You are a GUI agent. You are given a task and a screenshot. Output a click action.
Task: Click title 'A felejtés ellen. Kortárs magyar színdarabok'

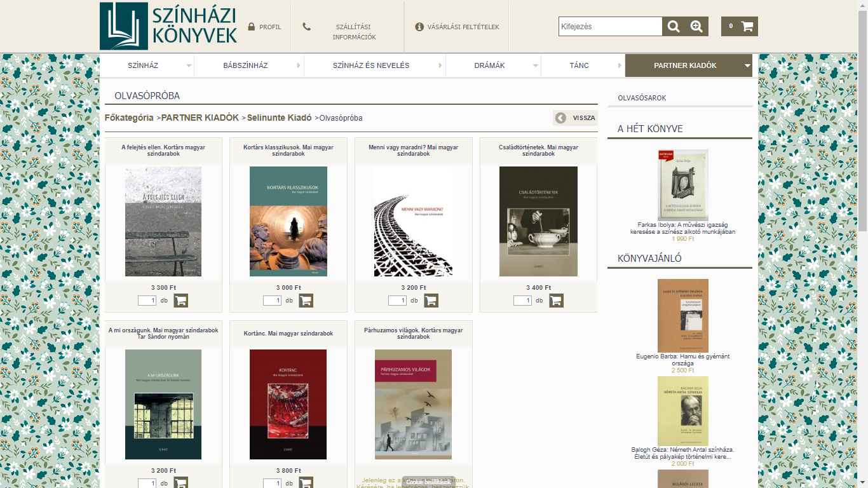click(163, 151)
